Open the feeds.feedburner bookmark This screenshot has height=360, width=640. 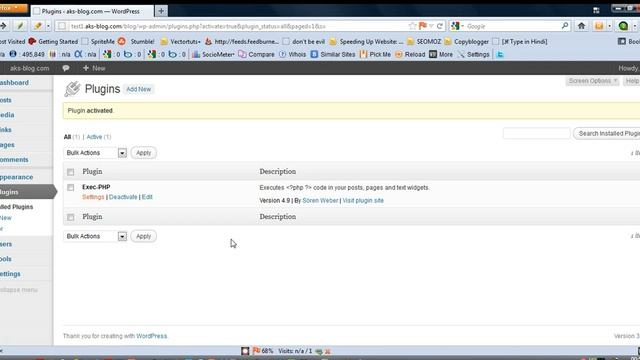pyautogui.click(x=242, y=42)
